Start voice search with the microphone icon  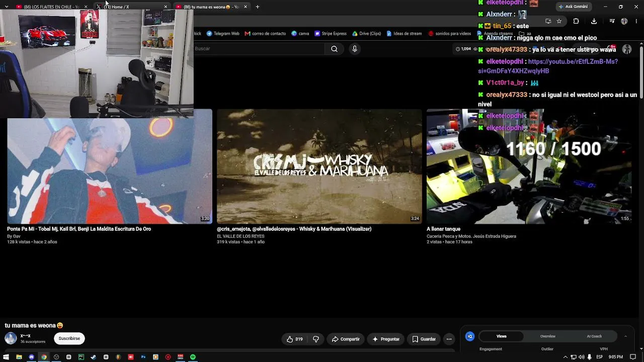[x=355, y=49]
